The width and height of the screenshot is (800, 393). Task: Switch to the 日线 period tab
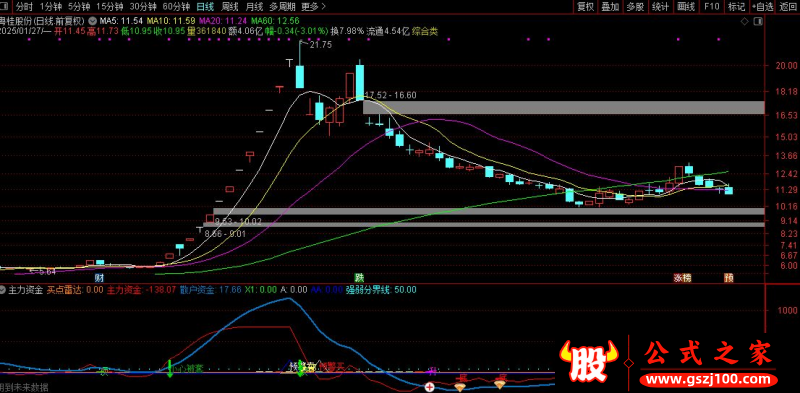[205, 7]
